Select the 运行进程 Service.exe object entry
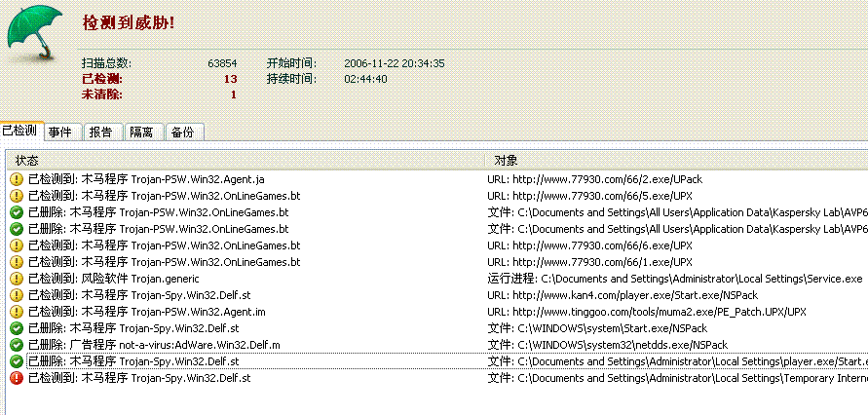Screen dimensions: 868x415 [675, 279]
